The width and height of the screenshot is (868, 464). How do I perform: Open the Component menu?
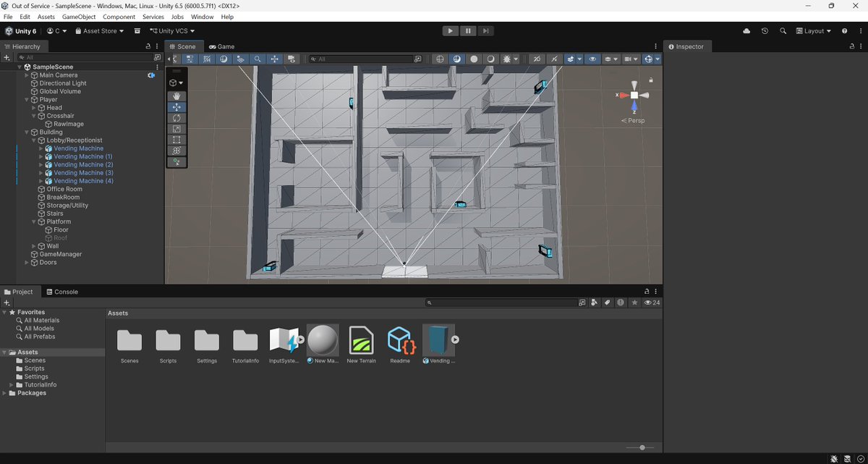coord(119,17)
